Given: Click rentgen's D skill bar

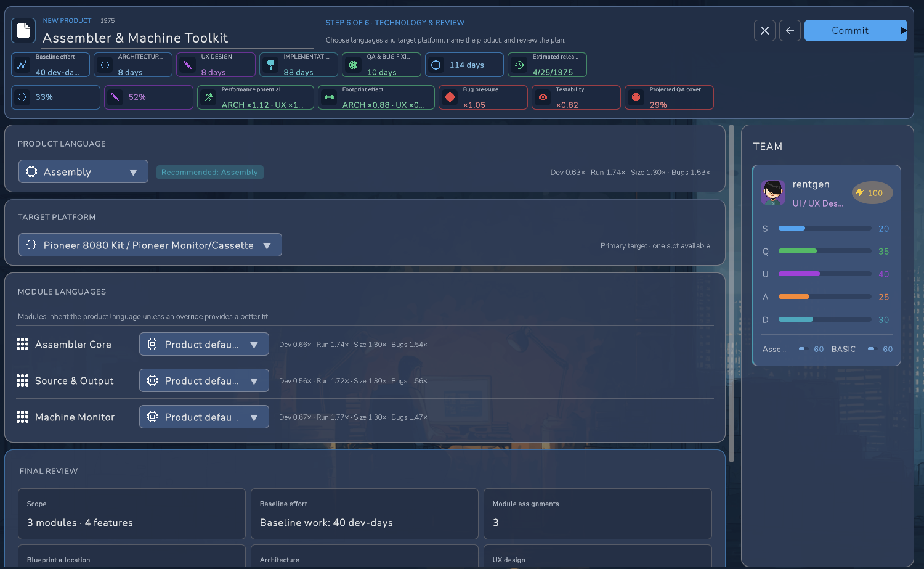Looking at the screenshot, I should (x=825, y=320).
